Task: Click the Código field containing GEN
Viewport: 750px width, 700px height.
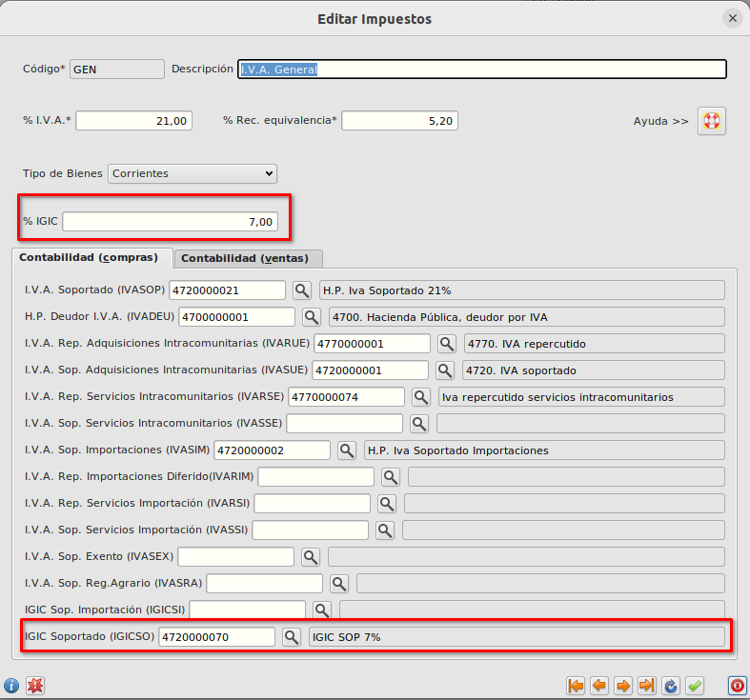Action: (x=117, y=69)
